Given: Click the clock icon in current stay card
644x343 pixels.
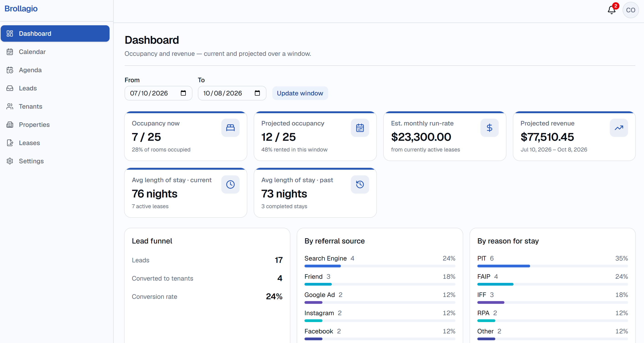Looking at the screenshot, I should point(230,184).
